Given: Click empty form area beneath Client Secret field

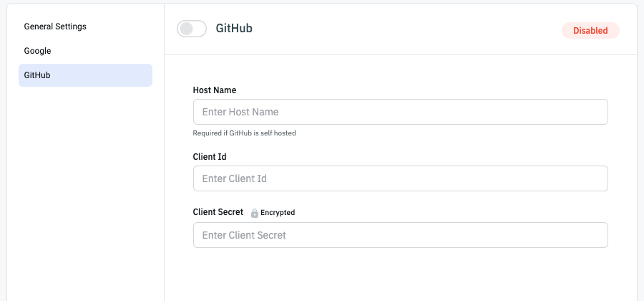Looking at the screenshot, I should pos(400,276).
